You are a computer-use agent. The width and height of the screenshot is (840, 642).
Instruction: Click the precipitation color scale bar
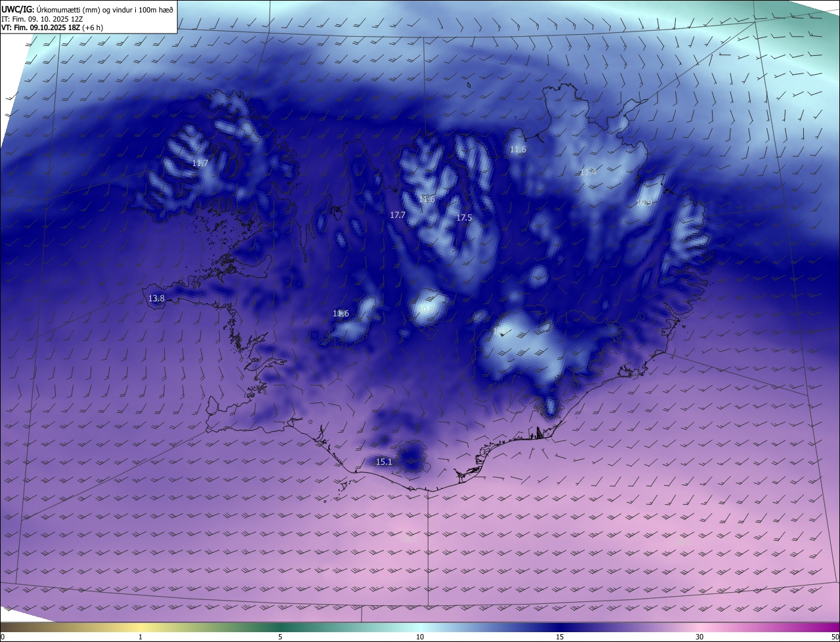[420, 627]
